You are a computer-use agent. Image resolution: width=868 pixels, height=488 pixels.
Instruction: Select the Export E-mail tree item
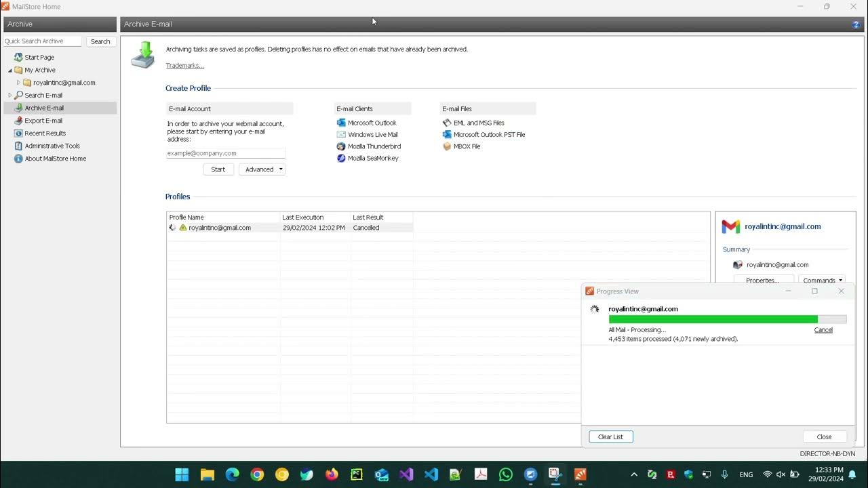(43, 121)
